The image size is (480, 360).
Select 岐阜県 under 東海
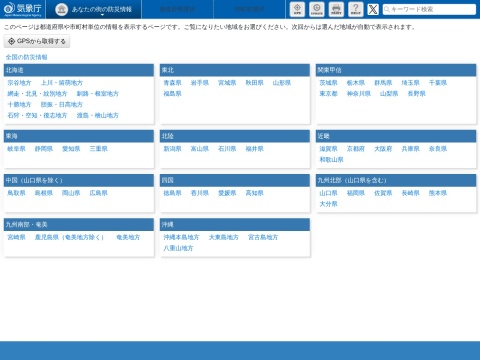pyautogui.click(x=16, y=149)
